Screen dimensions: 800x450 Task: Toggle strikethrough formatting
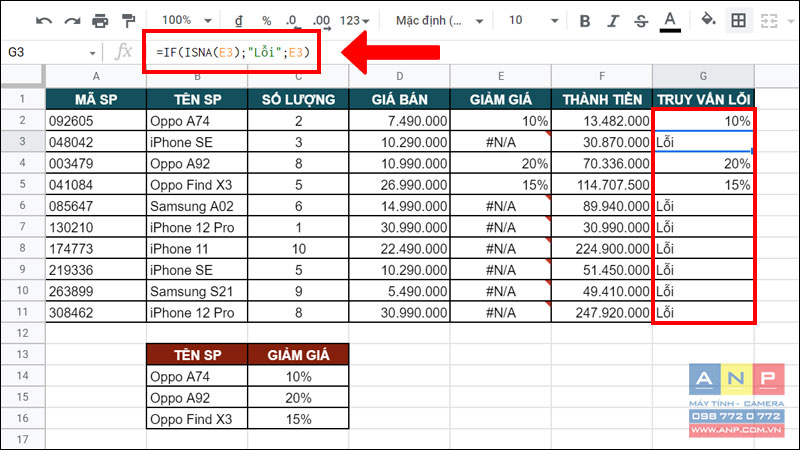coord(641,21)
